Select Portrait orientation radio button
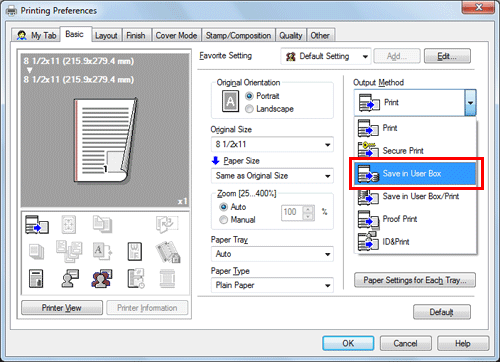This screenshot has height=362, width=500. tap(249, 96)
